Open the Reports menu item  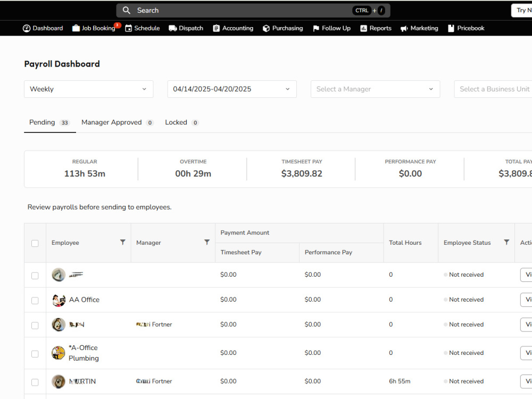pos(376,28)
